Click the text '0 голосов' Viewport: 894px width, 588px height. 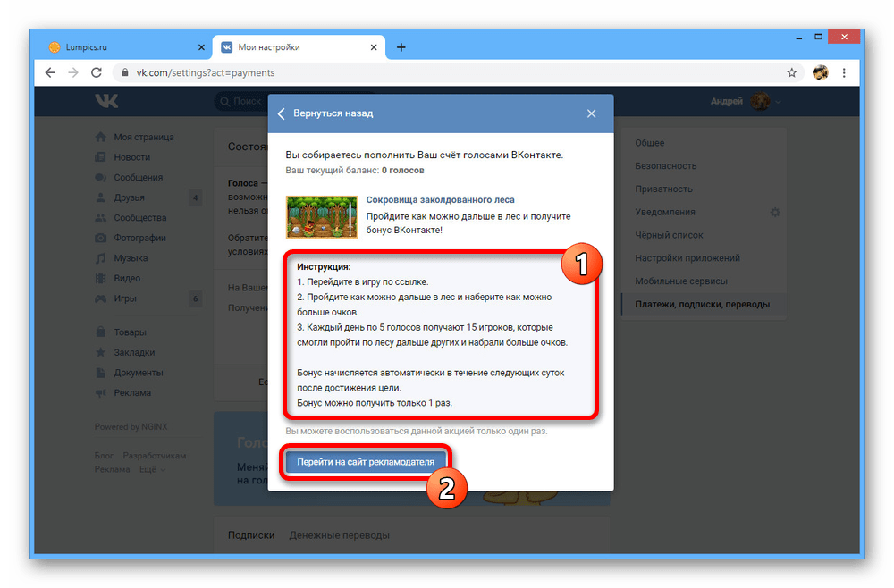(402, 170)
